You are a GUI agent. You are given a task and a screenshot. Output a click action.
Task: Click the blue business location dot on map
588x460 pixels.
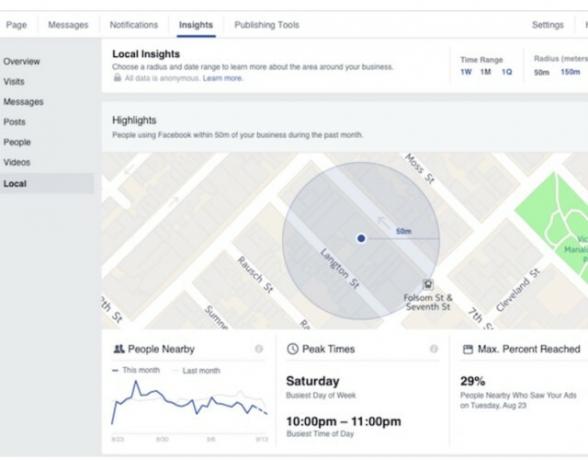pos(361,238)
